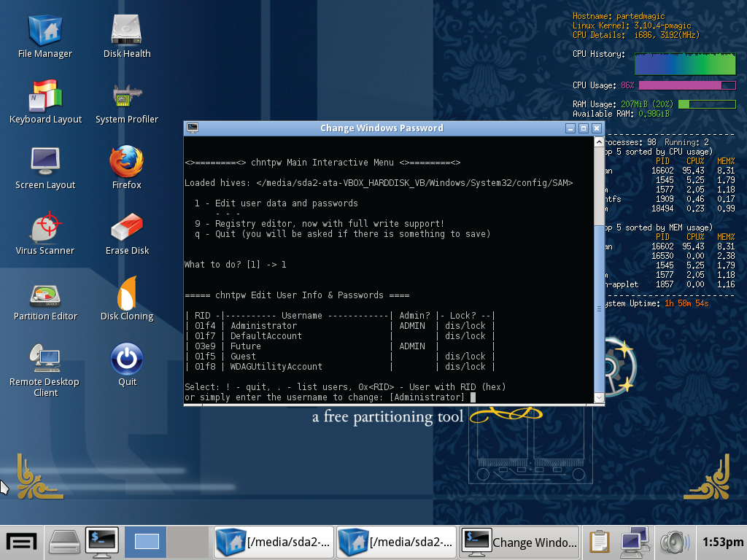The image size is (747, 560).
Task: Click the terminal scrollbar down arrow
Action: coord(598,398)
